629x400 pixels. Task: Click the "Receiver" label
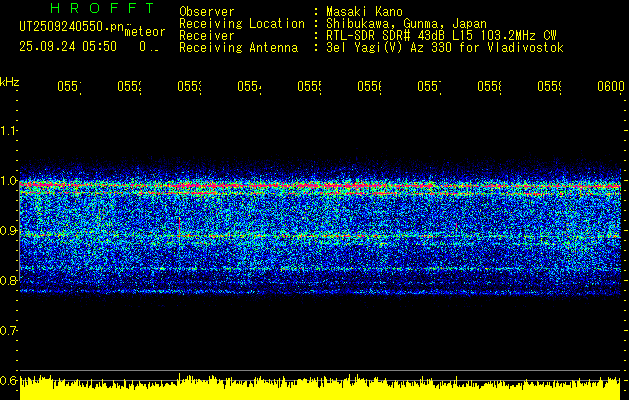coord(207,36)
